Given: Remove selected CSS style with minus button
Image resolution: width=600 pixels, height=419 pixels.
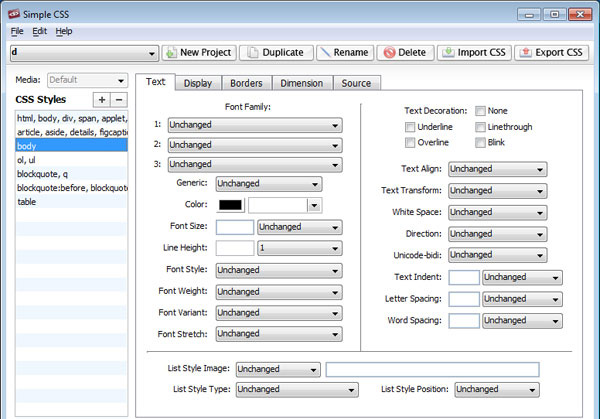Looking at the screenshot, I should click(119, 100).
